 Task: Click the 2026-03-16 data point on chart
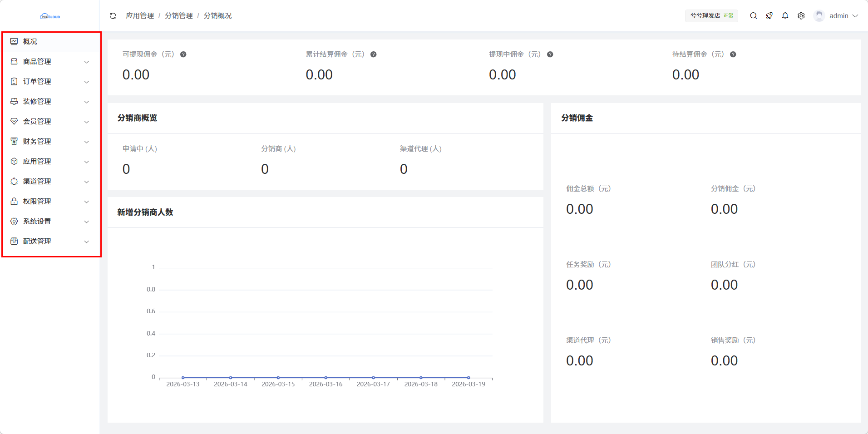[326, 378]
